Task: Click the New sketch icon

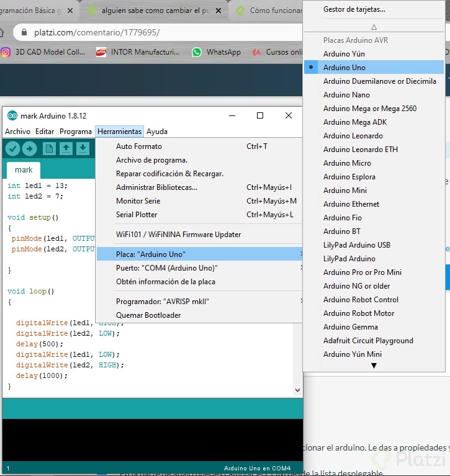Action: click(49, 149)
